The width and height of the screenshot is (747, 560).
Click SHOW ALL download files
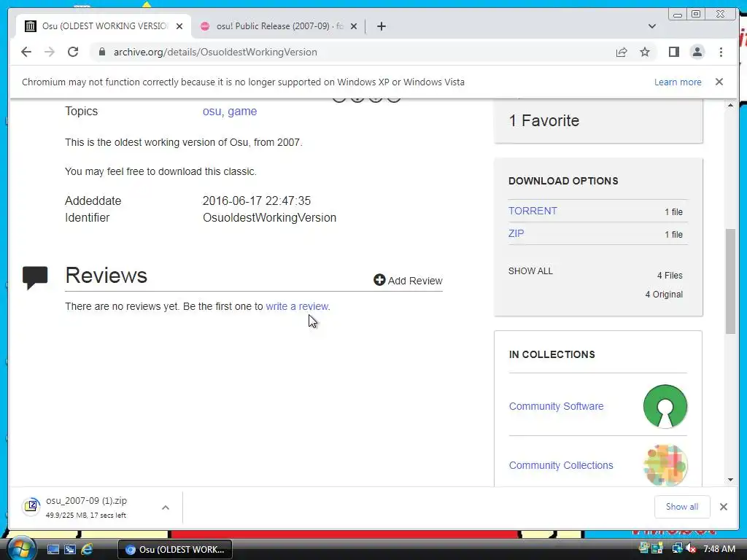click(x=530, y=271)
